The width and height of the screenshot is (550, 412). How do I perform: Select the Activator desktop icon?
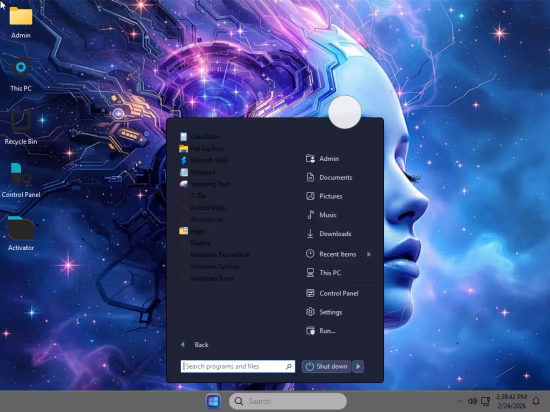tap(21, 234)
